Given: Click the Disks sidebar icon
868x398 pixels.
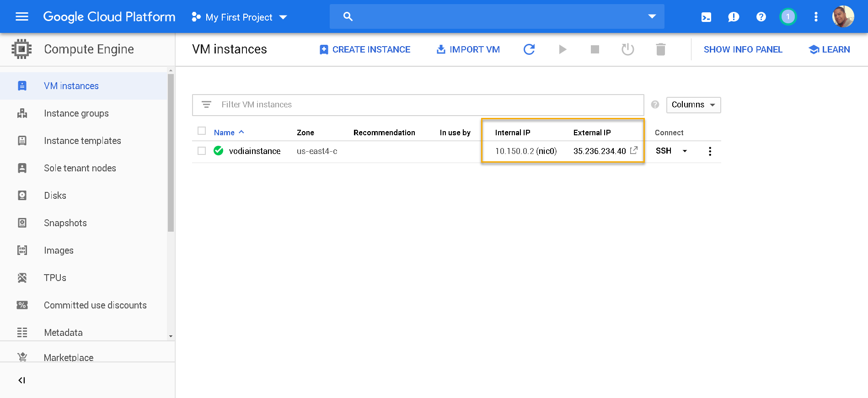Looking at the screenshot, I should pyautogui.click(x=22, y=196).
